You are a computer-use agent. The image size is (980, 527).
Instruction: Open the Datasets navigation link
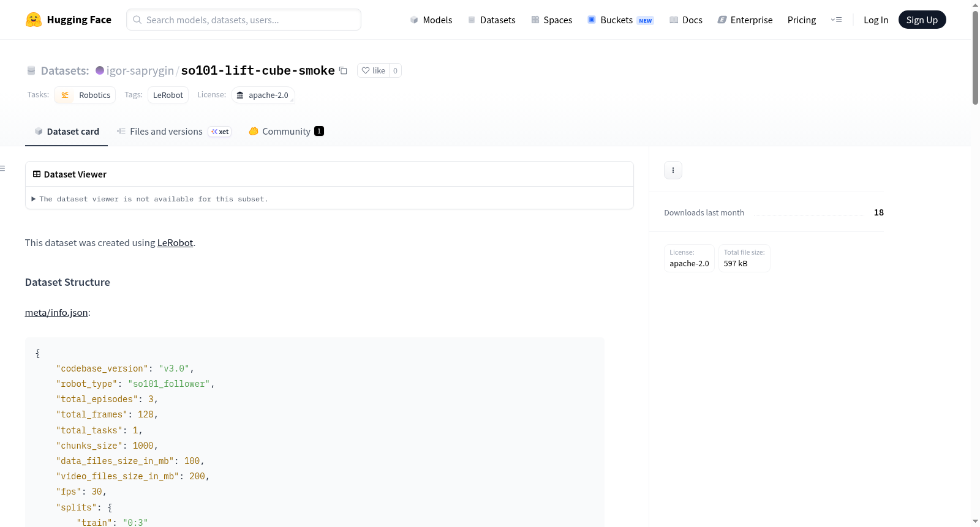click(x=492, y=20)
